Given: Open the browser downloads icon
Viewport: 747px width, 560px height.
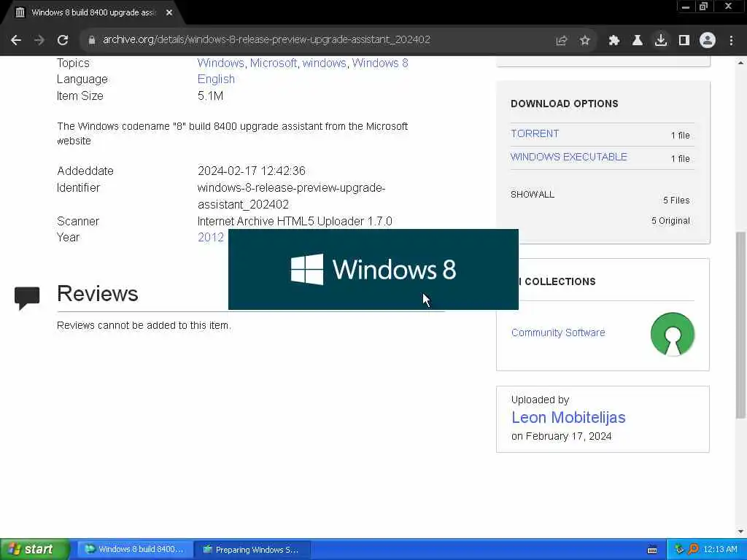Looking at the screenshot, I should [661, 40].
